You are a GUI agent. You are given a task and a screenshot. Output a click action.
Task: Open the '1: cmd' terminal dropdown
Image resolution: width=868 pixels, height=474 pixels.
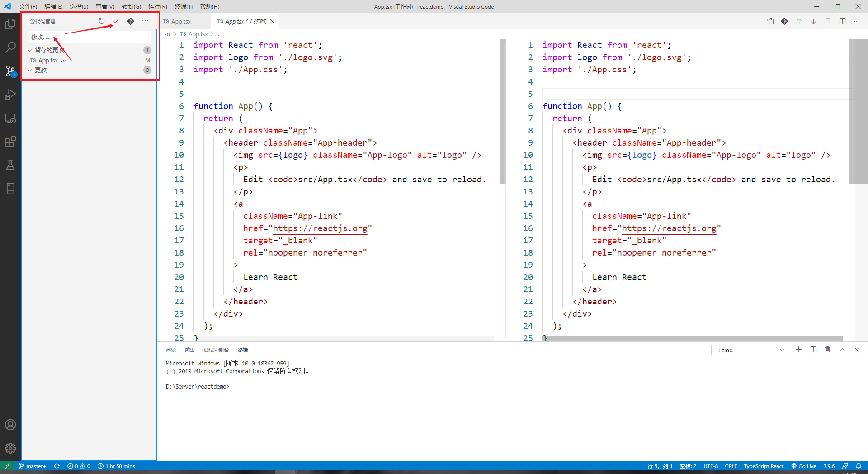point(749,350)
